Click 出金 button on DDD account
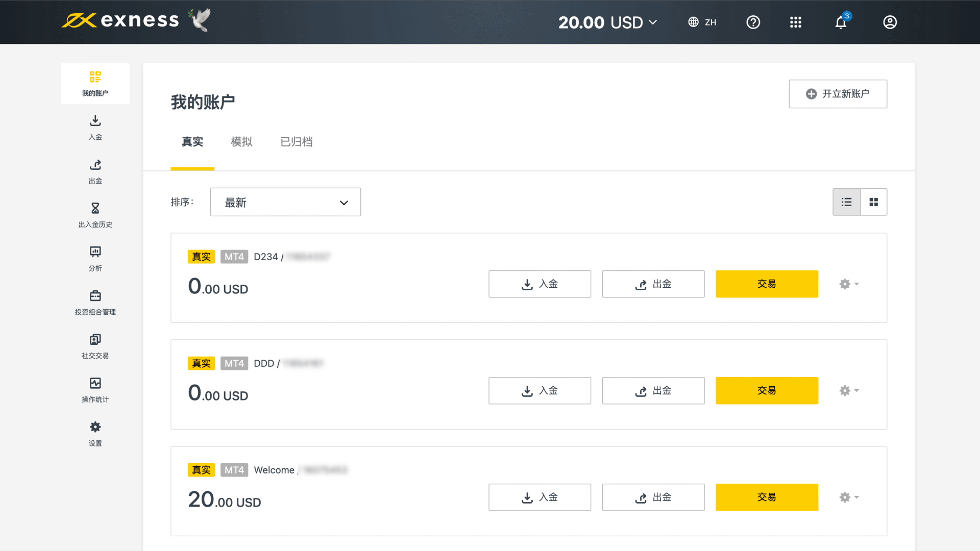The height and width of the screenshot is (551, 980). (653, 391)
